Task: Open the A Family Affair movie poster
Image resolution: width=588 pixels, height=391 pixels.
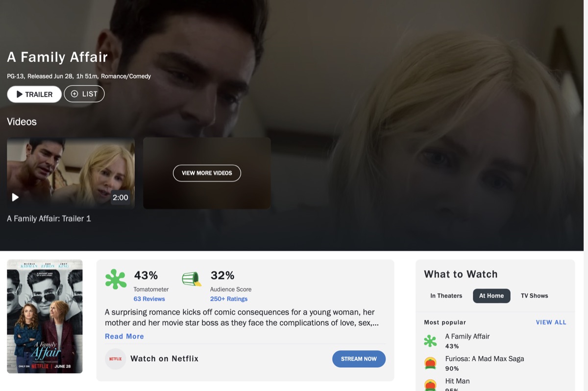Action: 45,317
